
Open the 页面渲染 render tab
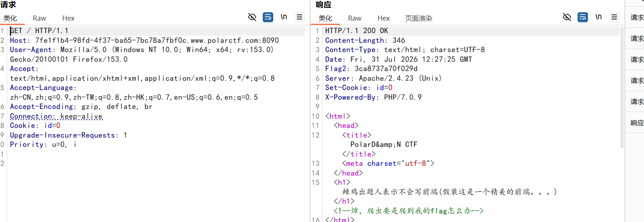click(x=418, y=18)
